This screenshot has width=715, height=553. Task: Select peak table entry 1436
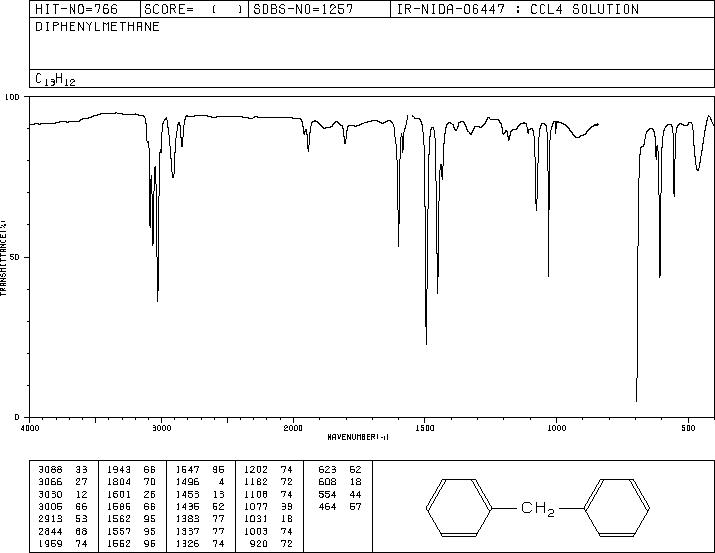pos(200,506)
